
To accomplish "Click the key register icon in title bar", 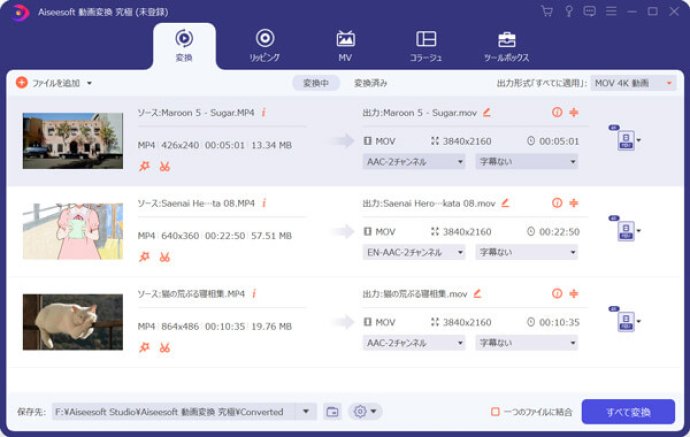I will click(x=569, y=11).
